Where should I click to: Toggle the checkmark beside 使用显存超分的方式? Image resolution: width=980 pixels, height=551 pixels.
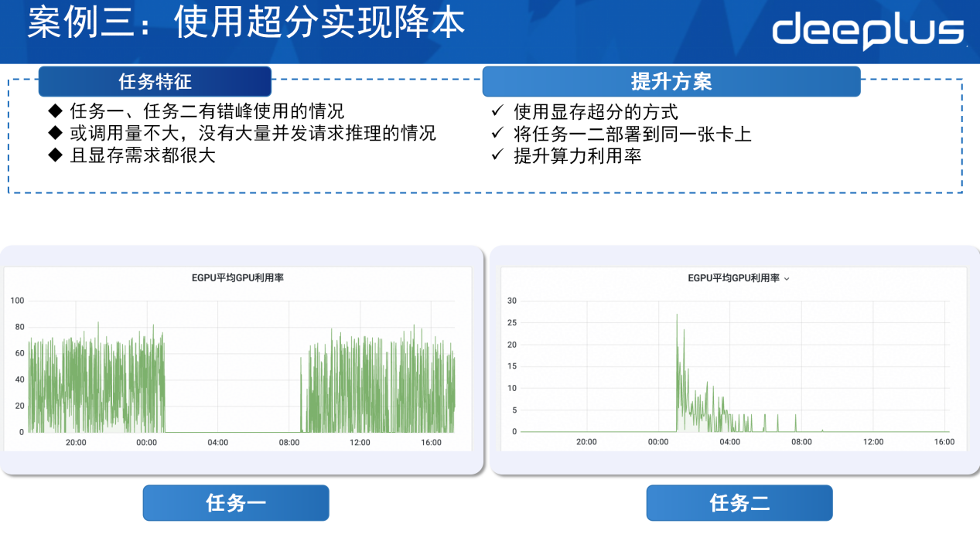[x=498, y=112]
